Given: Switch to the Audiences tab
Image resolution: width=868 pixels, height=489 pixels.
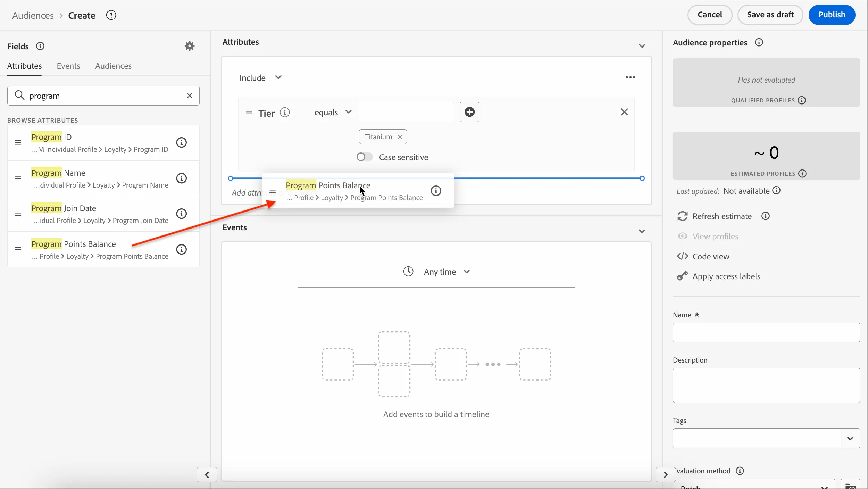Looking at the screenshot, I should click(x=113, y=66).
